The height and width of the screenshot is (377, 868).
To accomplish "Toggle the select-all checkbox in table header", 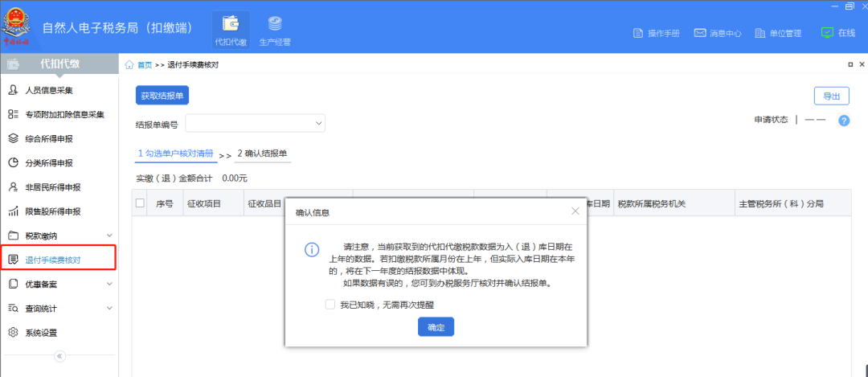I will point(140,203).
